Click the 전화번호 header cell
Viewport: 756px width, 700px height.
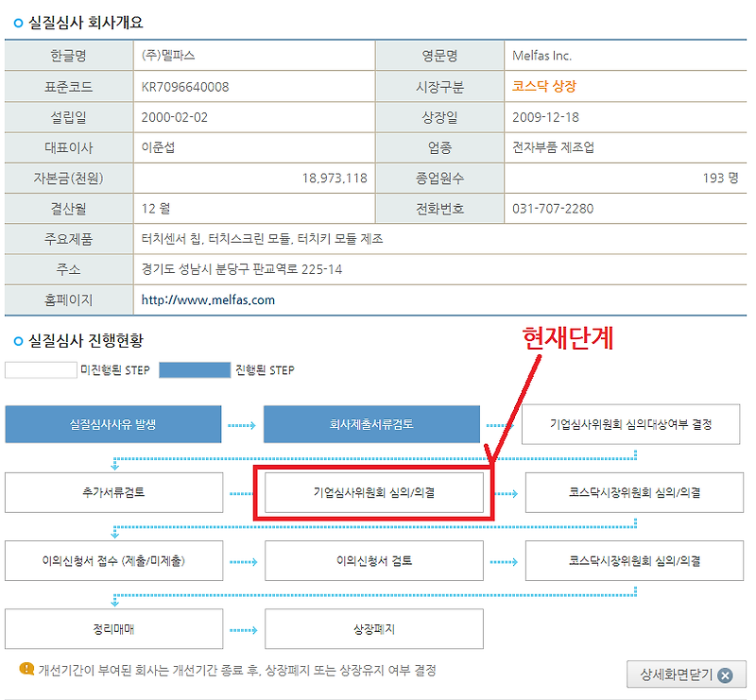439,209
